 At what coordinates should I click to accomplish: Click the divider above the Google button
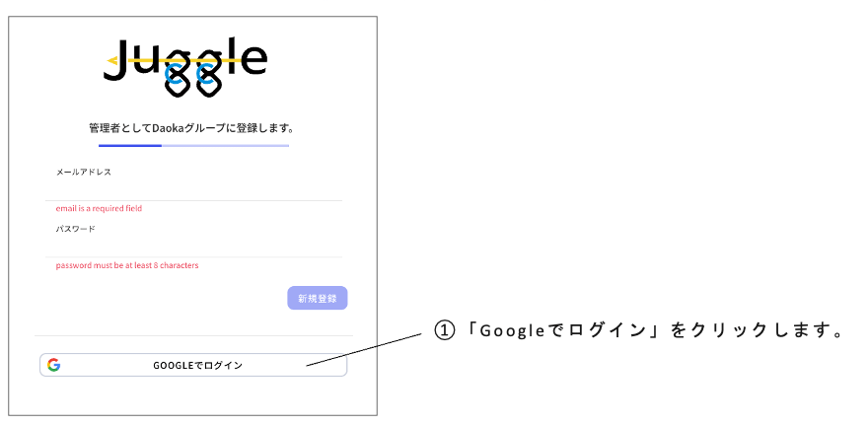coord(193,335)
